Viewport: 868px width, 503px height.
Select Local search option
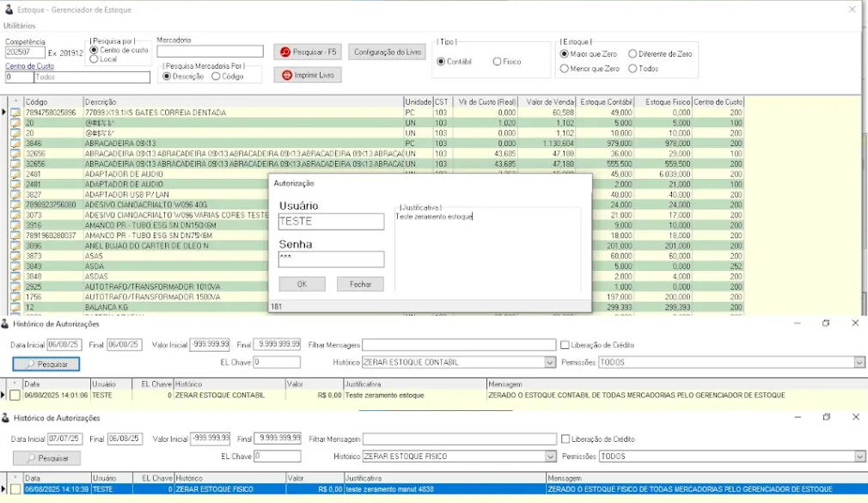pyautogui.click(x=94, y=58)
